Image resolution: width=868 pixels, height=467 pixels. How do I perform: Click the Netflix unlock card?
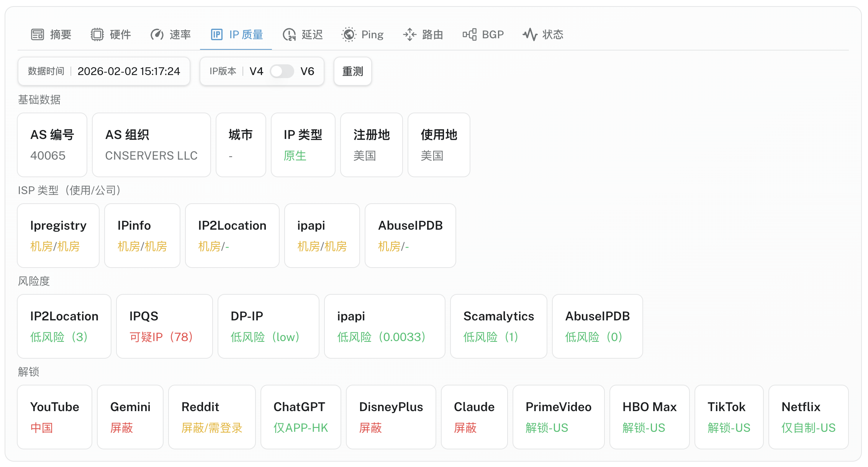(808, 417)
